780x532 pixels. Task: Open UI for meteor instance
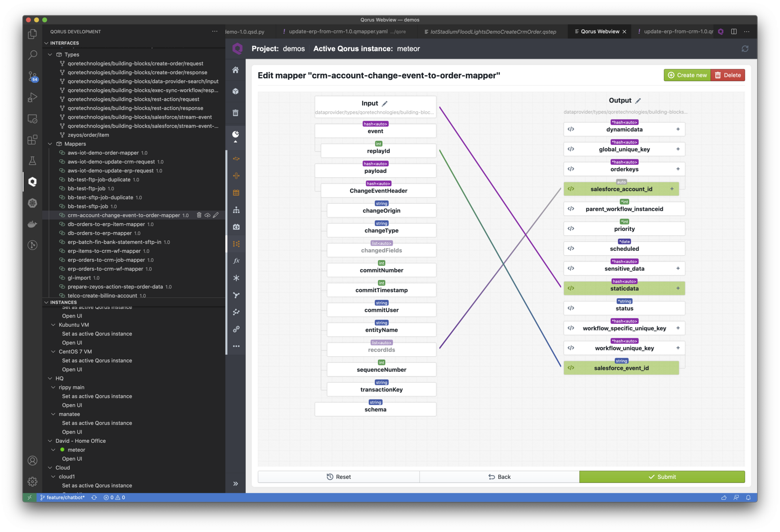coord(72,459)
